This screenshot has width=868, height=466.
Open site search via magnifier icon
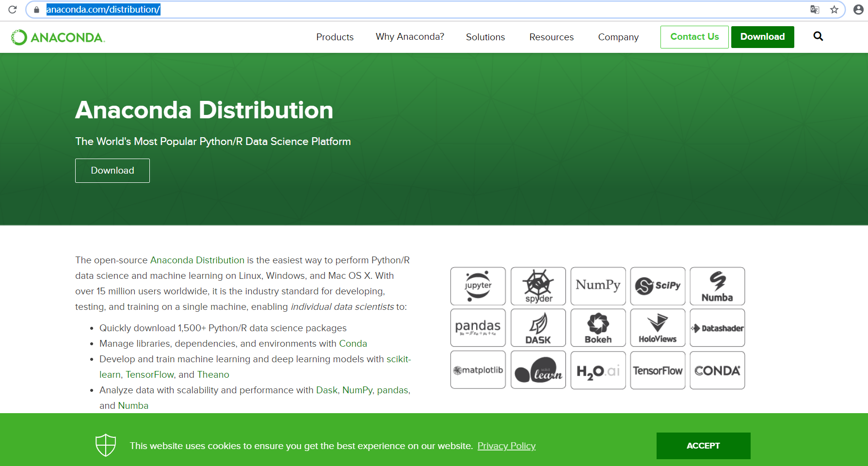coord(818,36)
